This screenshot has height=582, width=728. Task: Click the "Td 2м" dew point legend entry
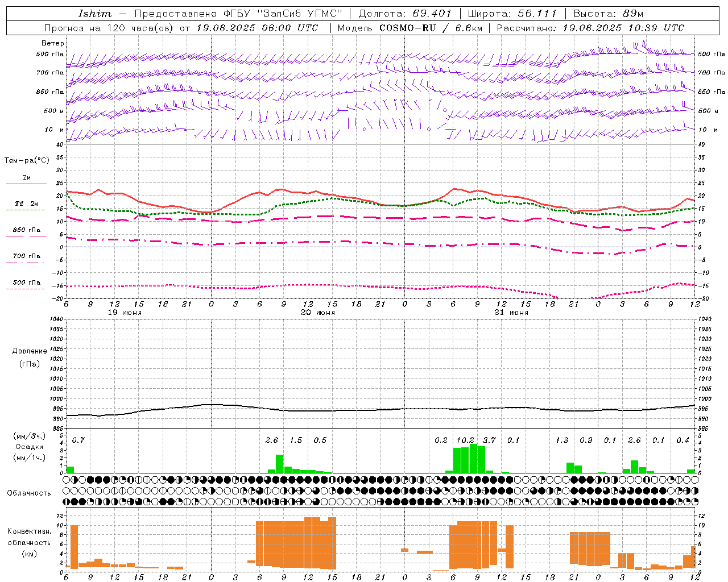pyautogui.click(x=27, y=203)
